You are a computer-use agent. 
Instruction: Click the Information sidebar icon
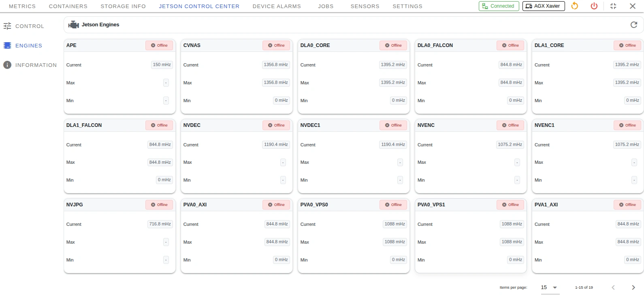(7, 65)
